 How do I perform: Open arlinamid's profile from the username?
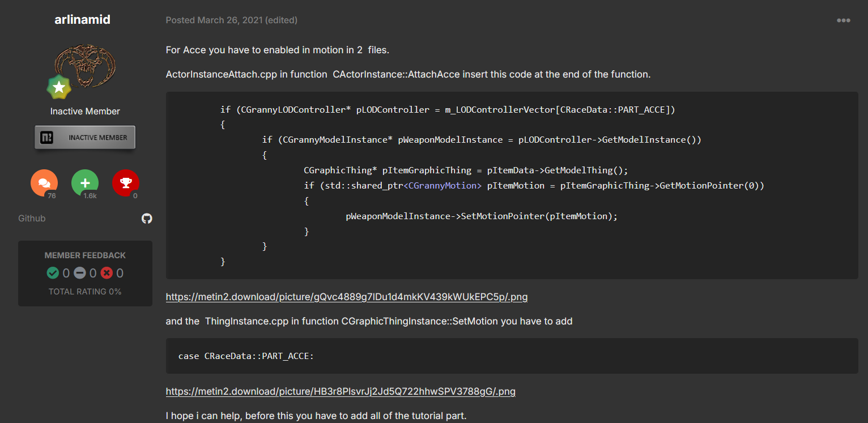[x=82, y=20]
